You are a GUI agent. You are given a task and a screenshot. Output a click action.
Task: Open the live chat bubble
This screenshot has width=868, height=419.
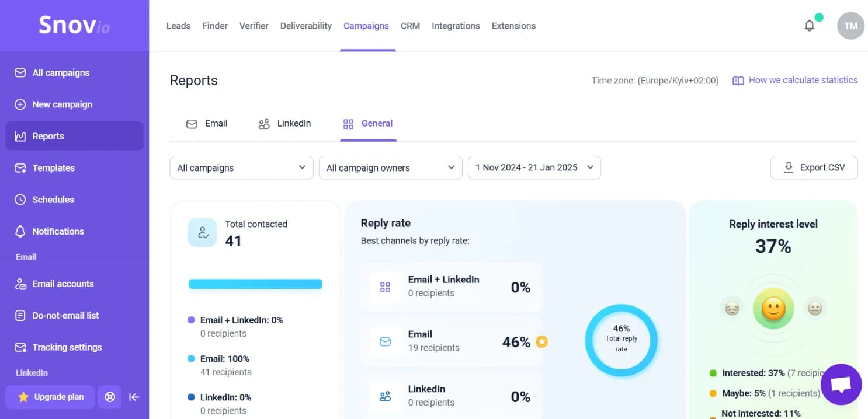(841, 385)
